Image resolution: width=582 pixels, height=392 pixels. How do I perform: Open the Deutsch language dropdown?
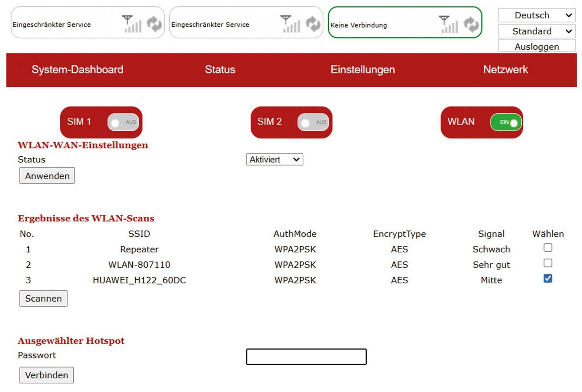pos(537,15)
